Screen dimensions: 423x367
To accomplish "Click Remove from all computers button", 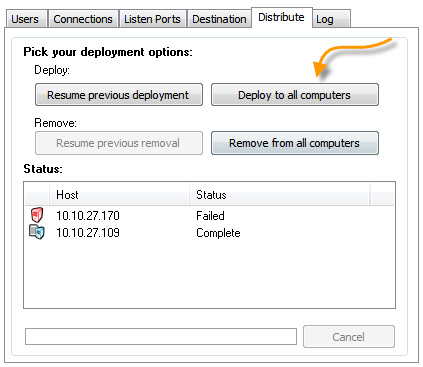I will point(295,143).
